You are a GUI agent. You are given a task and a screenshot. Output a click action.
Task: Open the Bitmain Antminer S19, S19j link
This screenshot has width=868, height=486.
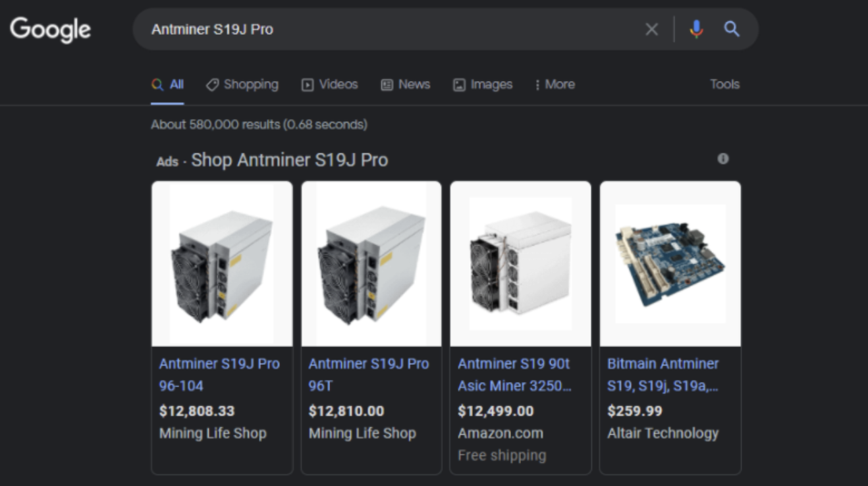click(x=663, y=374)
